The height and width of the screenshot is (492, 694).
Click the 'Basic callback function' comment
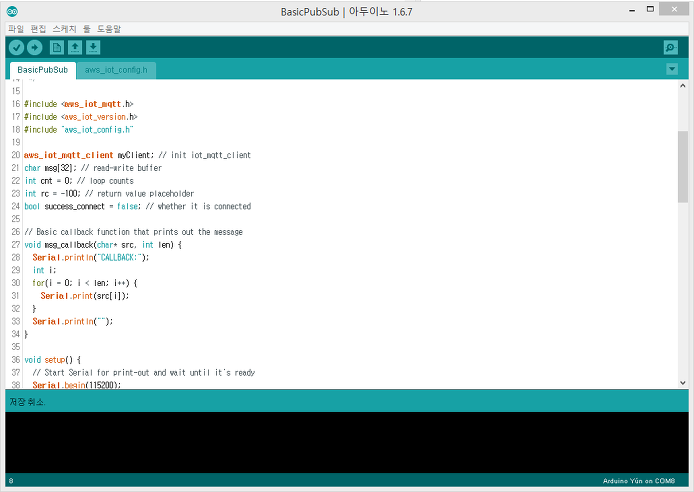tap(133, 232)
